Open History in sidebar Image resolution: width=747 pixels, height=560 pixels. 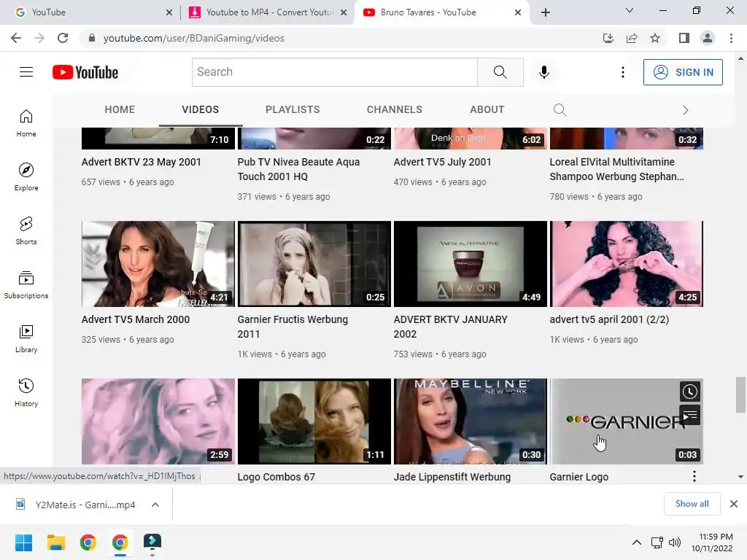[x=26, y=392]
